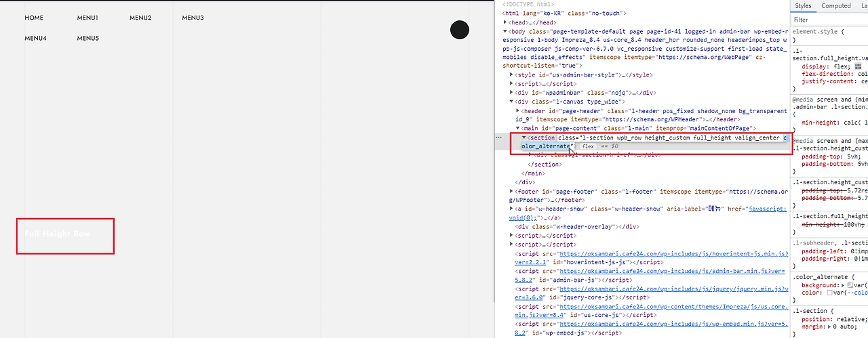Open MENU3 in the page navigation
The width and height of the screenshot is (868, 338).
pos(193,18)
